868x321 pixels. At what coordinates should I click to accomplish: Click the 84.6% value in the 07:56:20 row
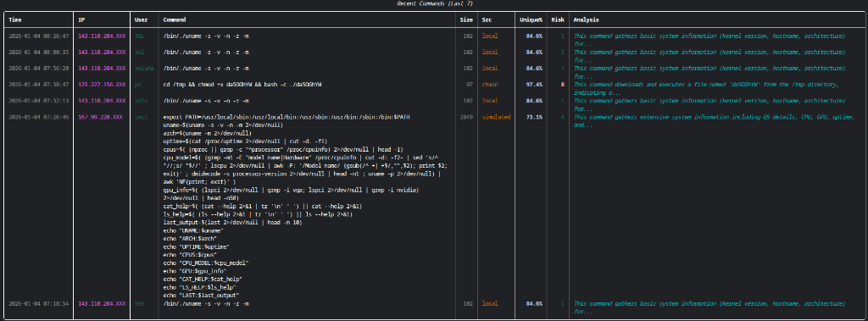click(x=535, y=68)
